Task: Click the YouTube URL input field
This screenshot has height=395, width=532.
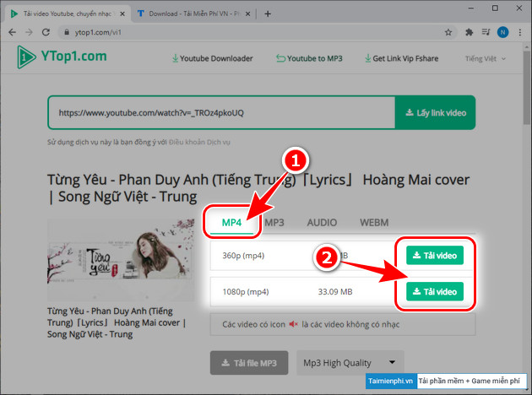Action: [x=221, y=112]
